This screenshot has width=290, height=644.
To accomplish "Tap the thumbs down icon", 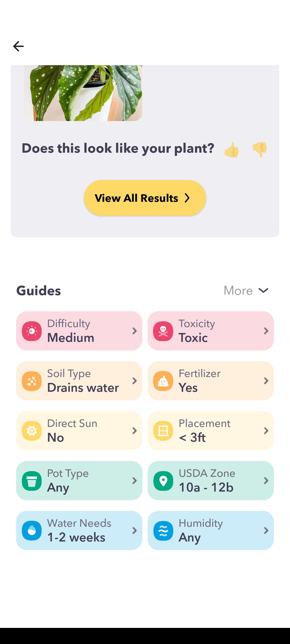I will 260,149.
